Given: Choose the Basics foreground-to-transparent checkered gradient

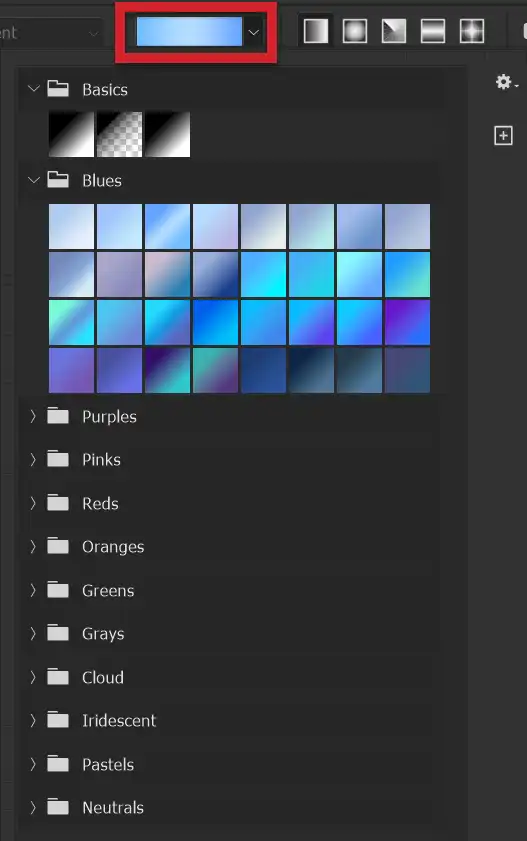Looking at the screenshot, I should tap(119, 134).
